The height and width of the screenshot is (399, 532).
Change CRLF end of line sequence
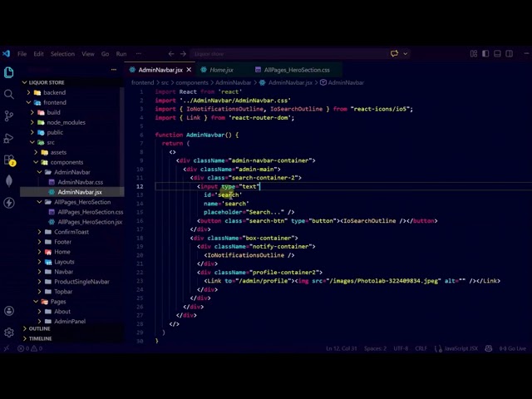point(421,348)
